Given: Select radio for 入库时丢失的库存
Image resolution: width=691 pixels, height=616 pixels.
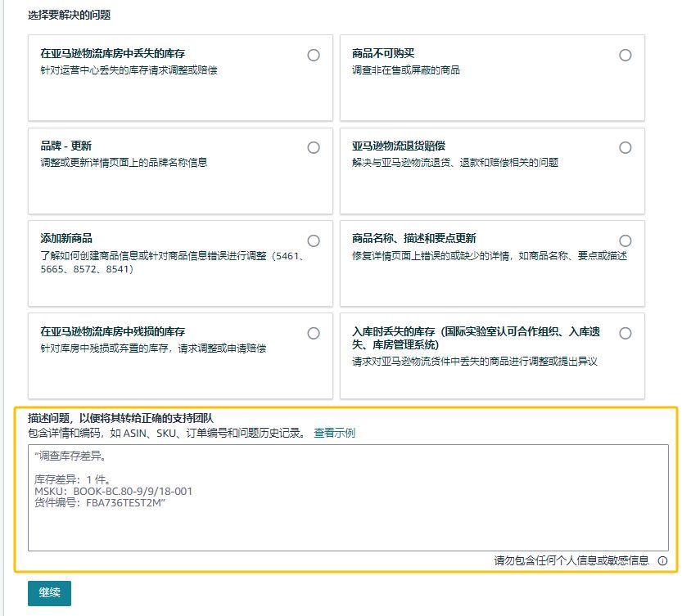Looking at the screenshot, I should (625, 333).
